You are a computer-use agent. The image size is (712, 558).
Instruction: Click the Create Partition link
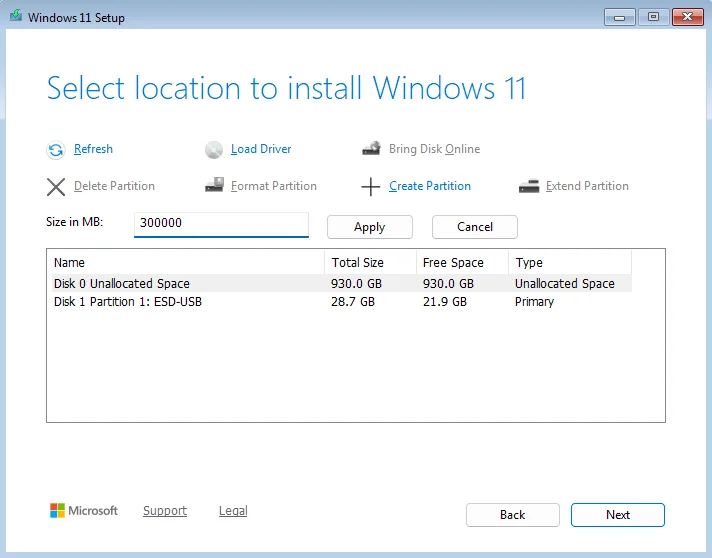click(430, 186)
